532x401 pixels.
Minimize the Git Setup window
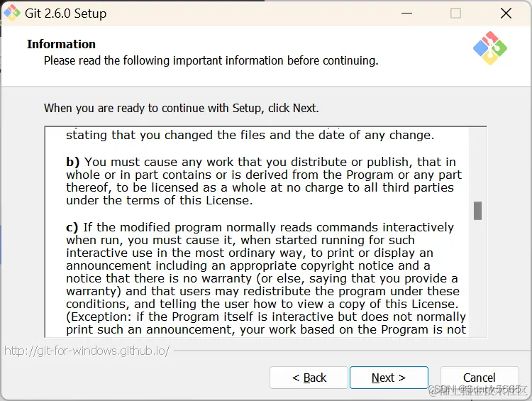click(406, 13)
